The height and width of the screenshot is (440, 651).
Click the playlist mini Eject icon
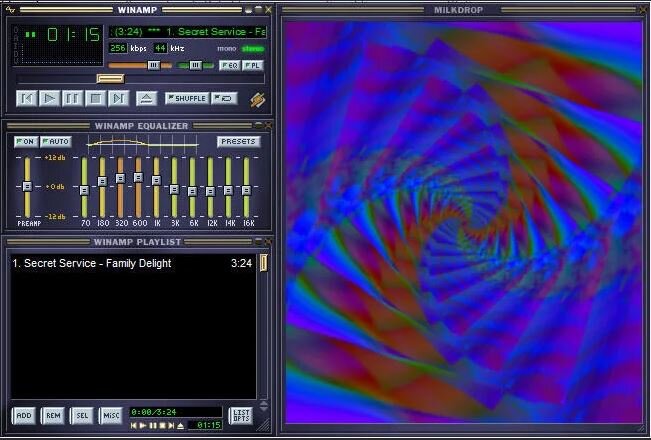(x=181, y=425)
